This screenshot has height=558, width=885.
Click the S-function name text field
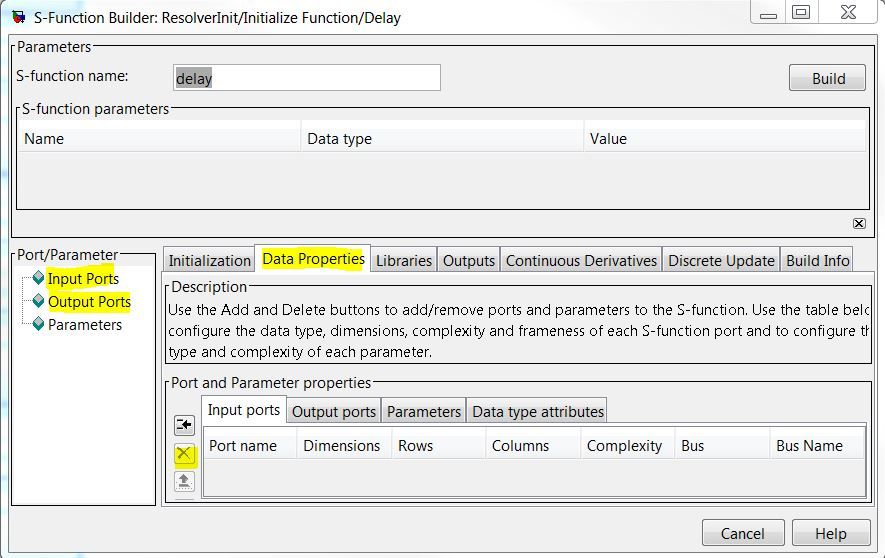pos(305,78)
